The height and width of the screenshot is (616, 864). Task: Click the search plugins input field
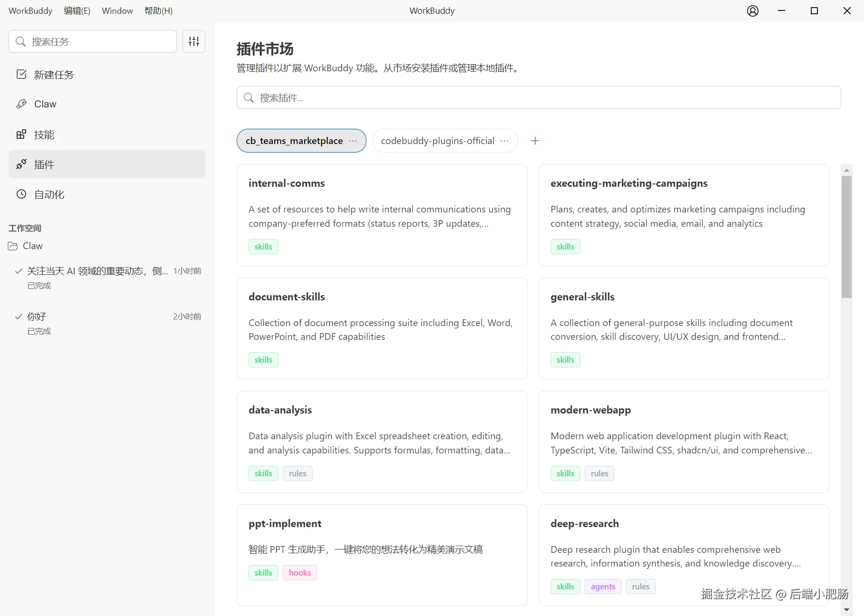(x=538, y=97)
